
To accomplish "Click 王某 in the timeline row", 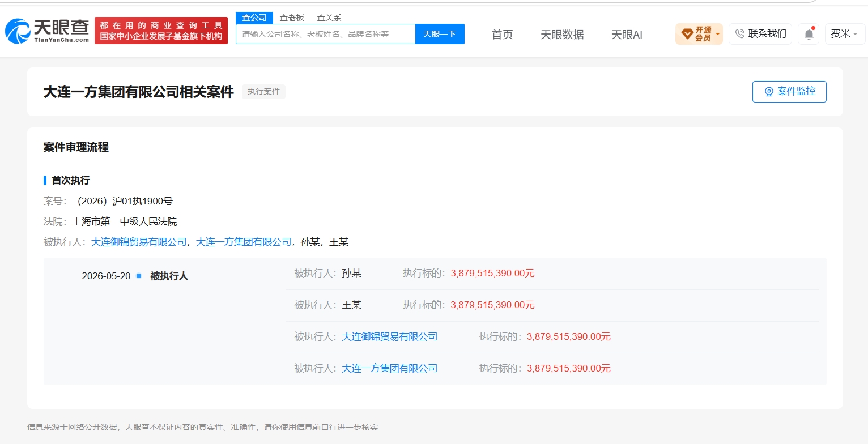I will (351, 305).
